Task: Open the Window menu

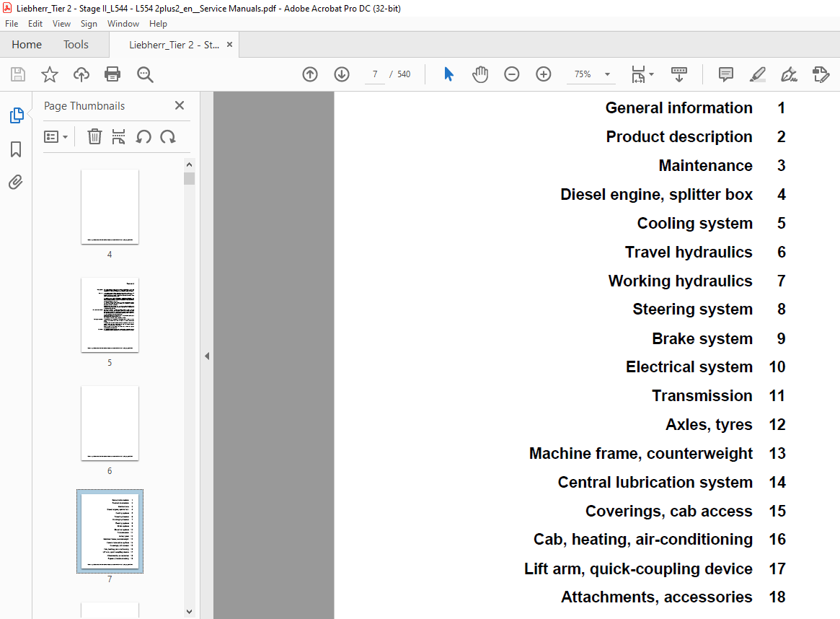Action: coord(123,24)
